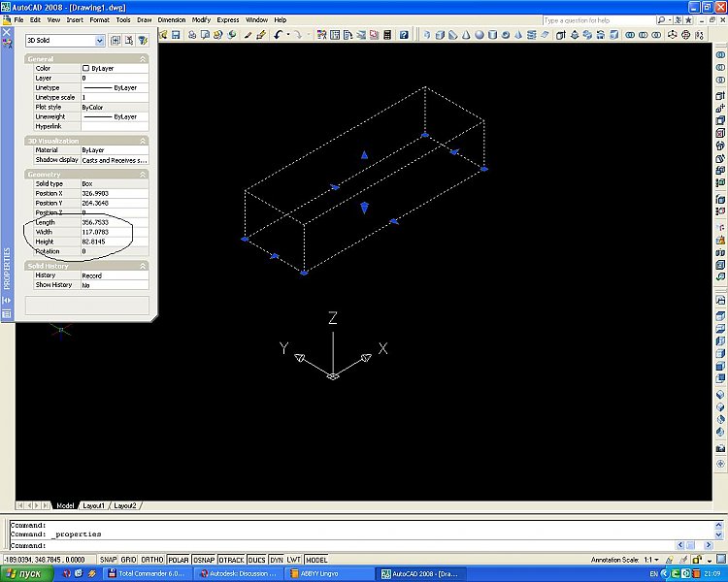Click the MODEL button in status bar

(316, 560)
